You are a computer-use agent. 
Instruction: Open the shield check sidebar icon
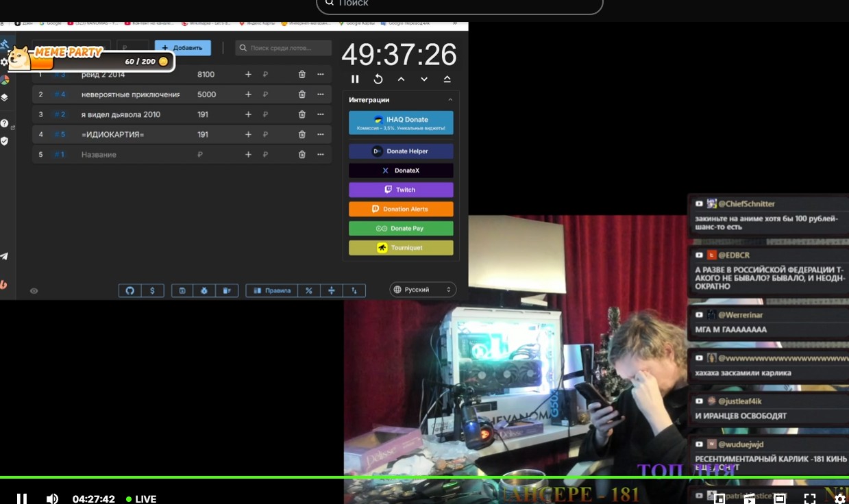(x=4, y=141)
